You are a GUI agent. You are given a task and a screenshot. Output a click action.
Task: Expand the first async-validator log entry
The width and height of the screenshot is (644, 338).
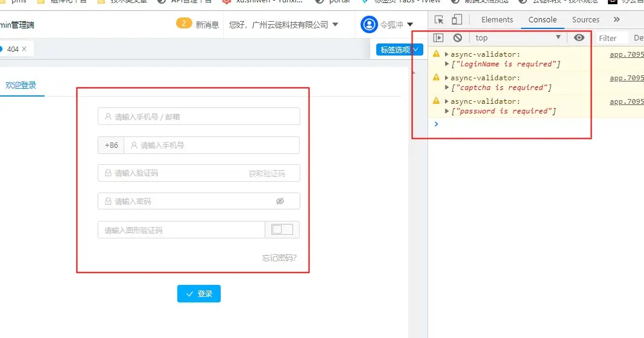point(446,54)
